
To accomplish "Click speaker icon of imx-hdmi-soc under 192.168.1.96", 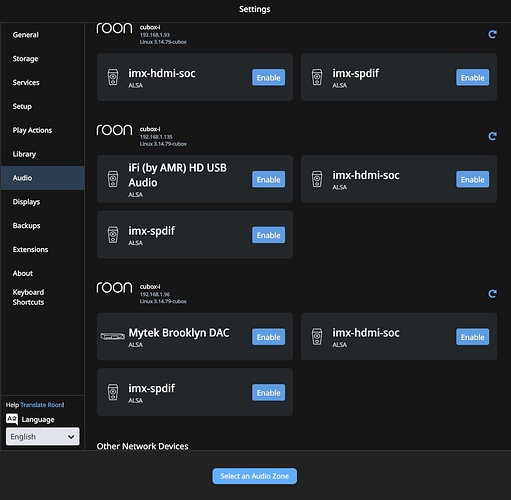I will click(x=317, y=337).
